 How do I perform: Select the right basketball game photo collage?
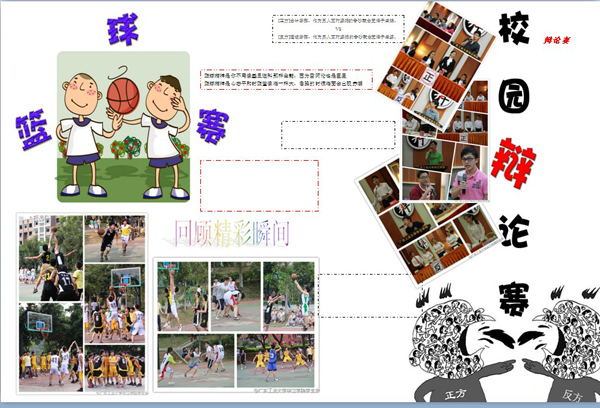(x=236, y=323)
